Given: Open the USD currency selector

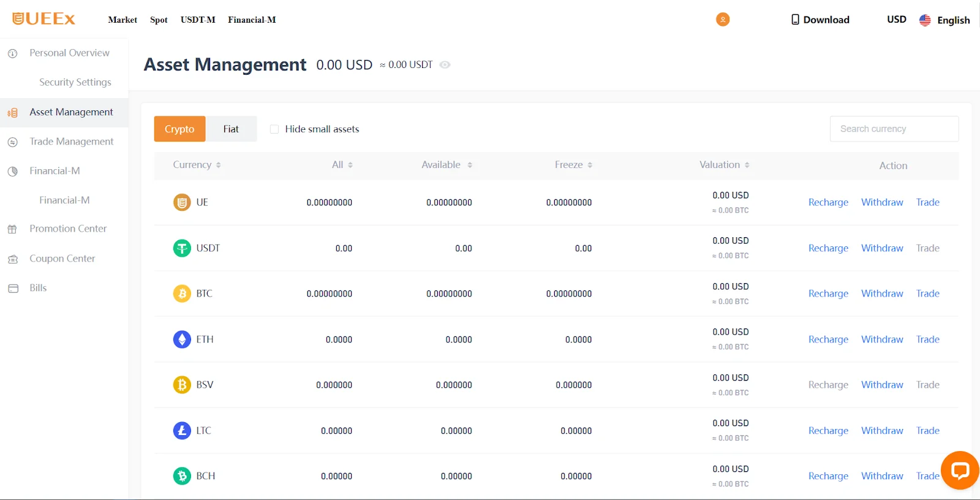Looking at the screenshot, I should [897, 20].
